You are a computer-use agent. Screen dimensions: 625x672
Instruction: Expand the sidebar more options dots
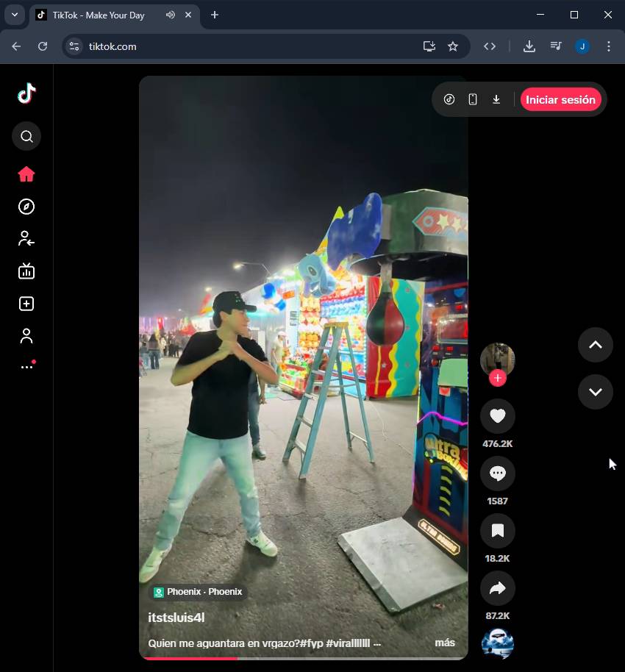[26, 367]
